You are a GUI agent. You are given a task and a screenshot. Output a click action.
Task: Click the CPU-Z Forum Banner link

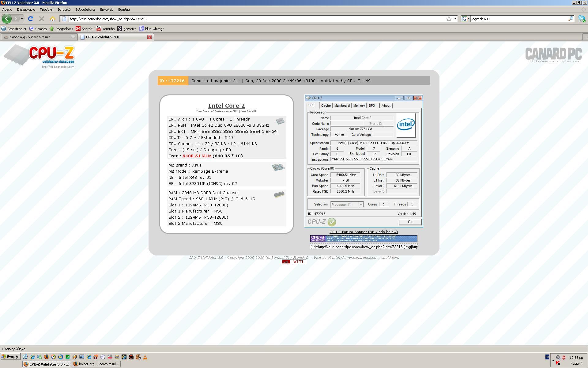(364, 232)
